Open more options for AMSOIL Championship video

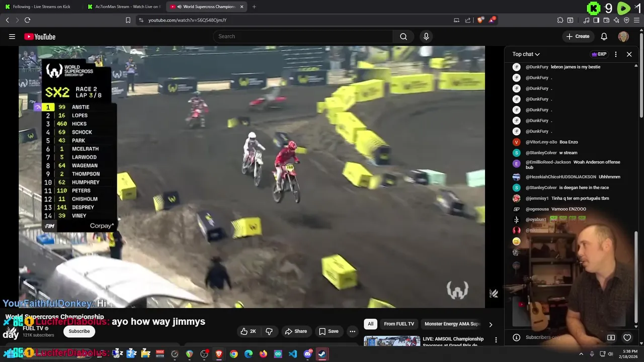(x=496, y=340)
